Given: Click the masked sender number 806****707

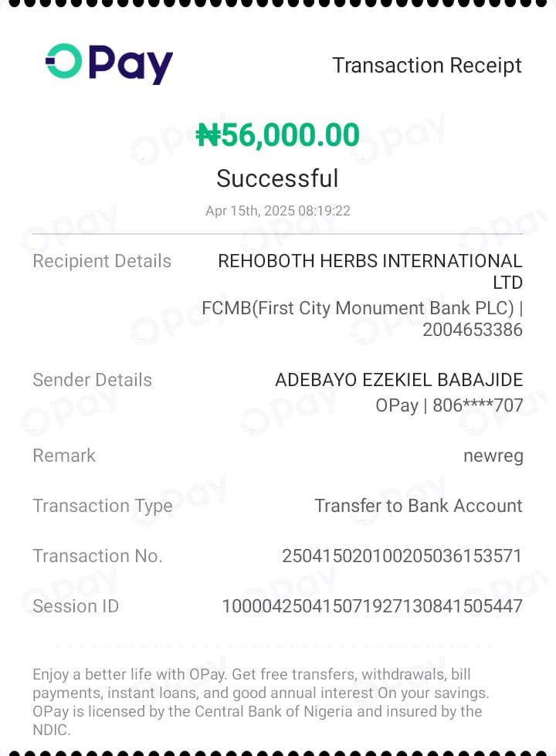Looking at the screenshot, I should coord(478,405).
